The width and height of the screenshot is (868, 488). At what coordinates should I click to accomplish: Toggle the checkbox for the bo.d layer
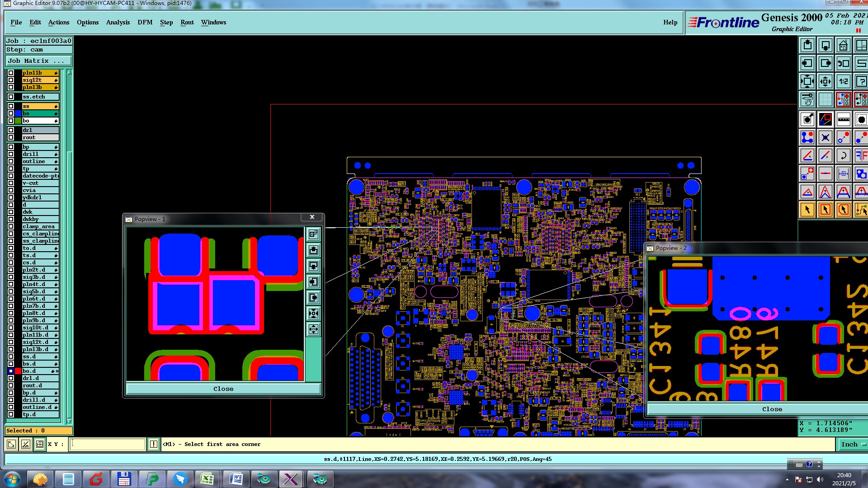[11, 371]
